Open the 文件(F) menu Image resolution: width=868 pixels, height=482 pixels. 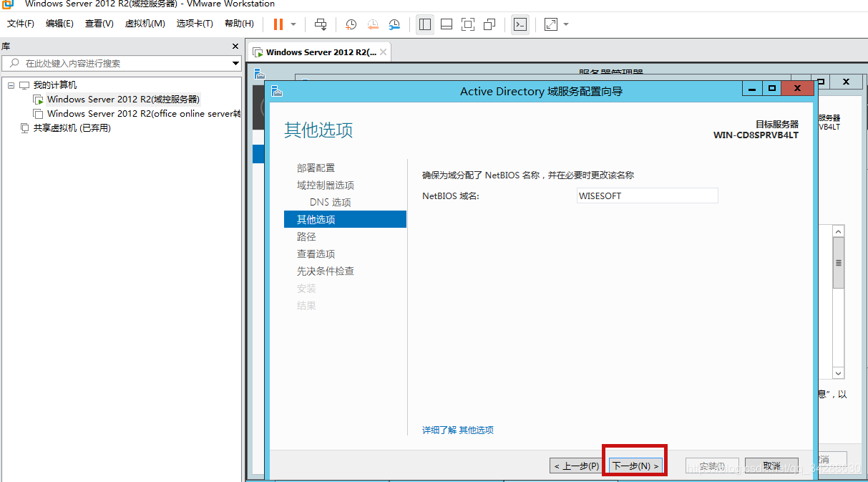(x=21, y=24)
